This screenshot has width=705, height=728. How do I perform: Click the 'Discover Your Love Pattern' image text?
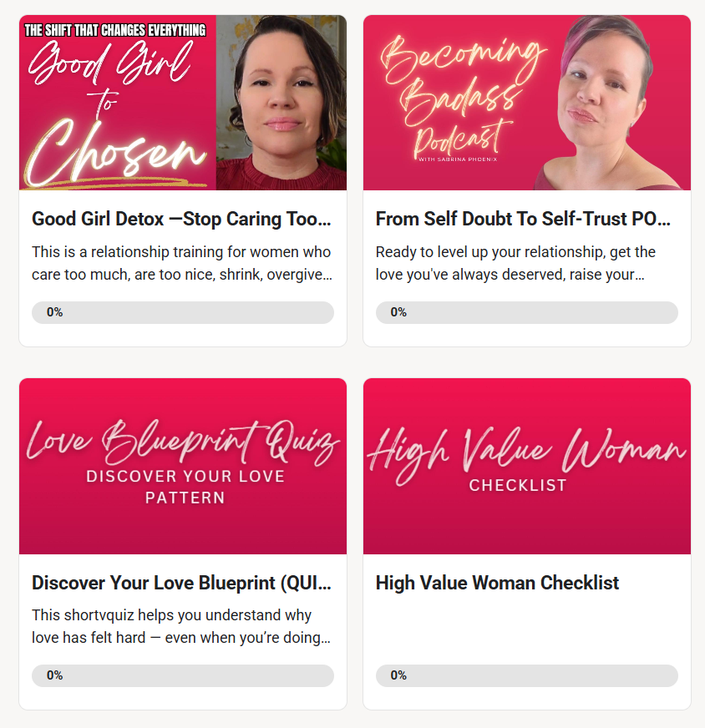185,487
